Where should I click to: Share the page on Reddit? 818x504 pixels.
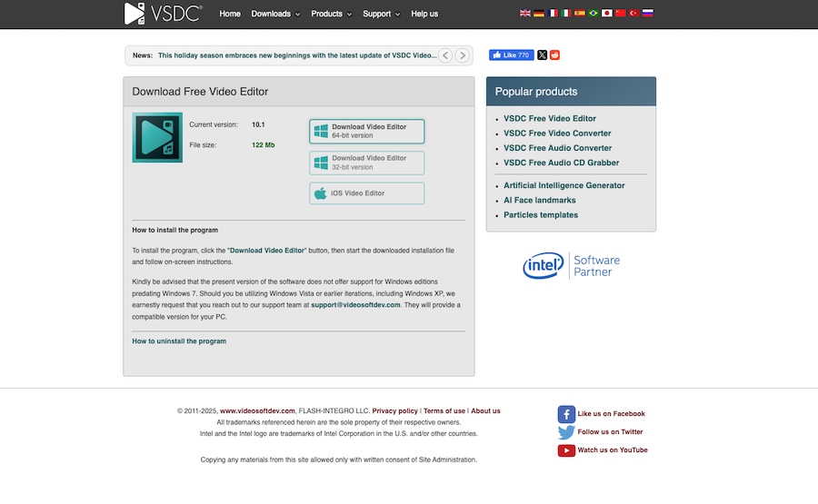(554, 54)
